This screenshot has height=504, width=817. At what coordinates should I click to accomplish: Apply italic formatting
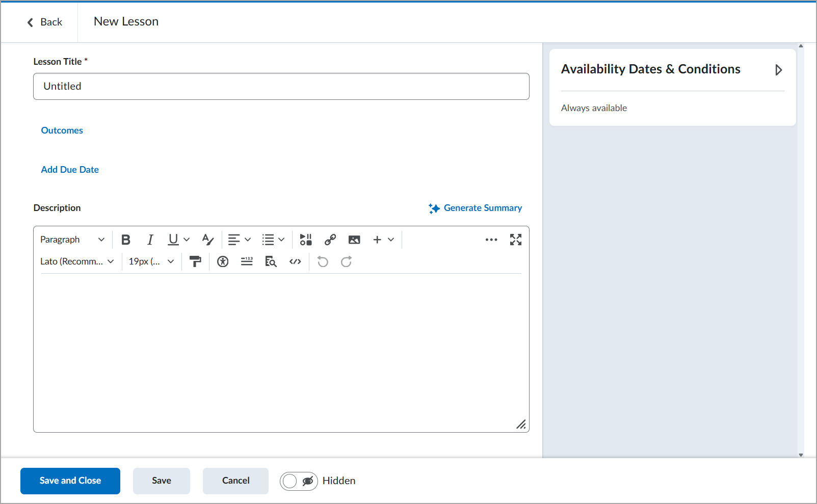(150, 240)
